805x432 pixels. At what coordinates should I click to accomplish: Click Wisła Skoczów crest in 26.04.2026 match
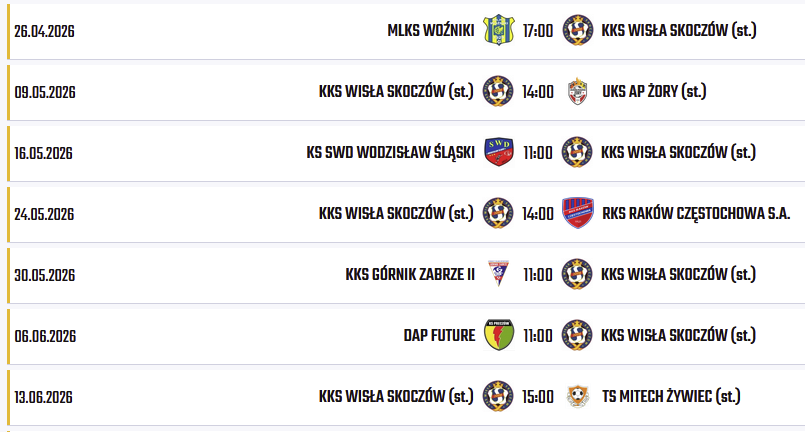click(x=578, y=31)
